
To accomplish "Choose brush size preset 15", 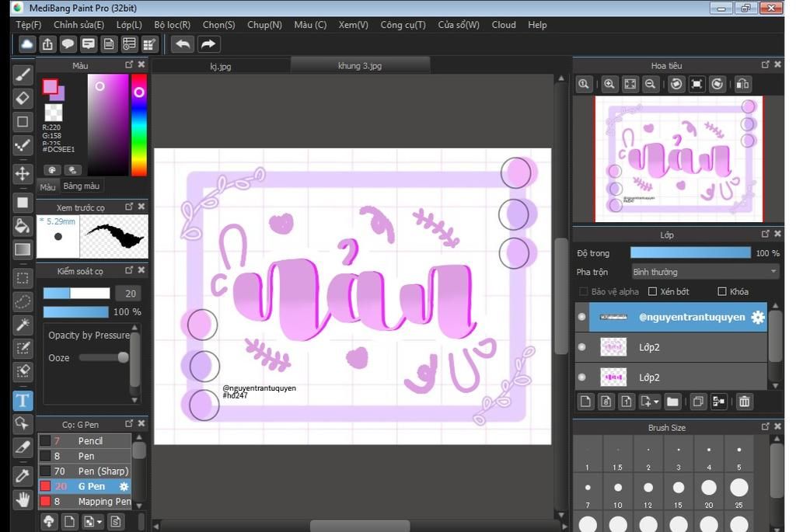I will [x=678, y=492].
